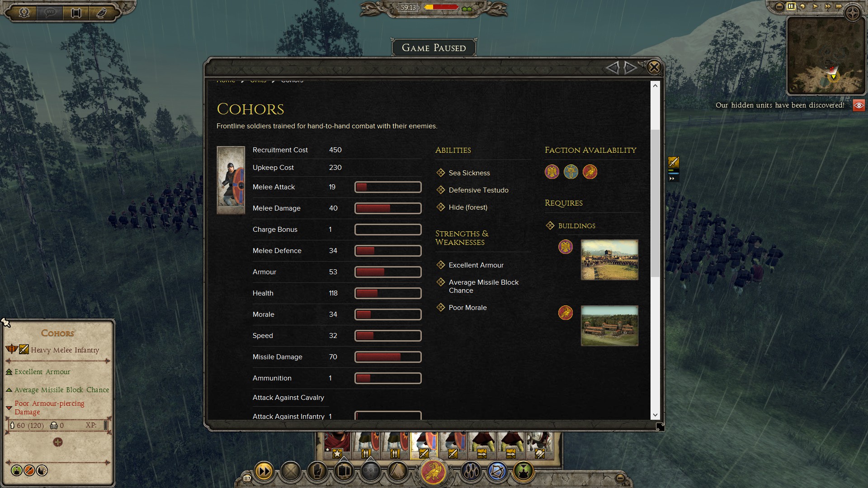The width and height of the screenshot is (868, 488).
Task: Click encyclopedia vertical scrollbar thumb
Action: (x=655, y=203)
